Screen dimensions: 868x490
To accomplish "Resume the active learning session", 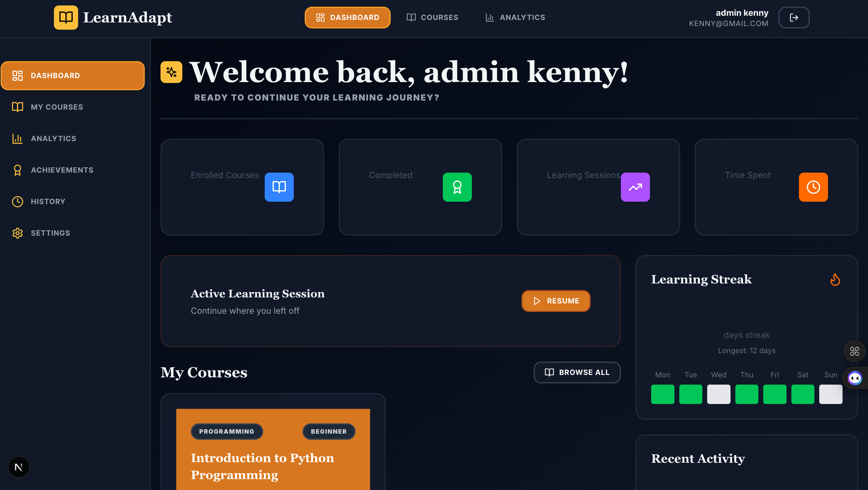I will coord(556,301).
